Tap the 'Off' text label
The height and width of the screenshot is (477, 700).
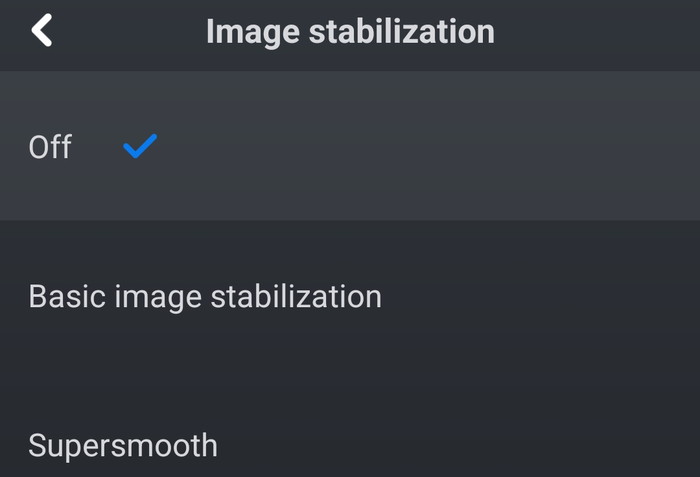pyautogui.click(x=50, y=147)
